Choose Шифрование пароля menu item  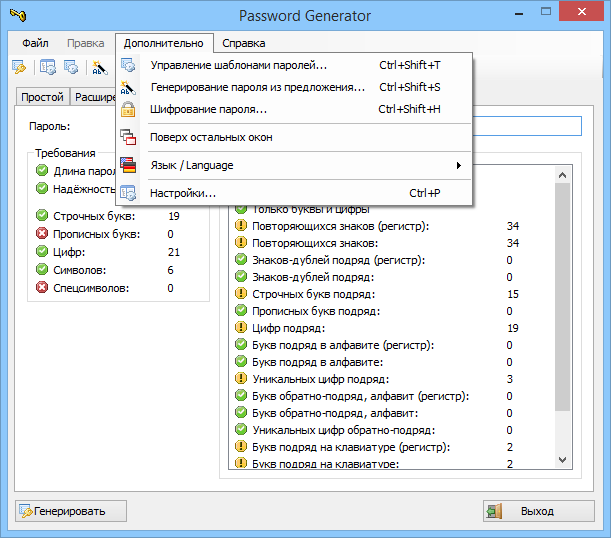point(294,109)
